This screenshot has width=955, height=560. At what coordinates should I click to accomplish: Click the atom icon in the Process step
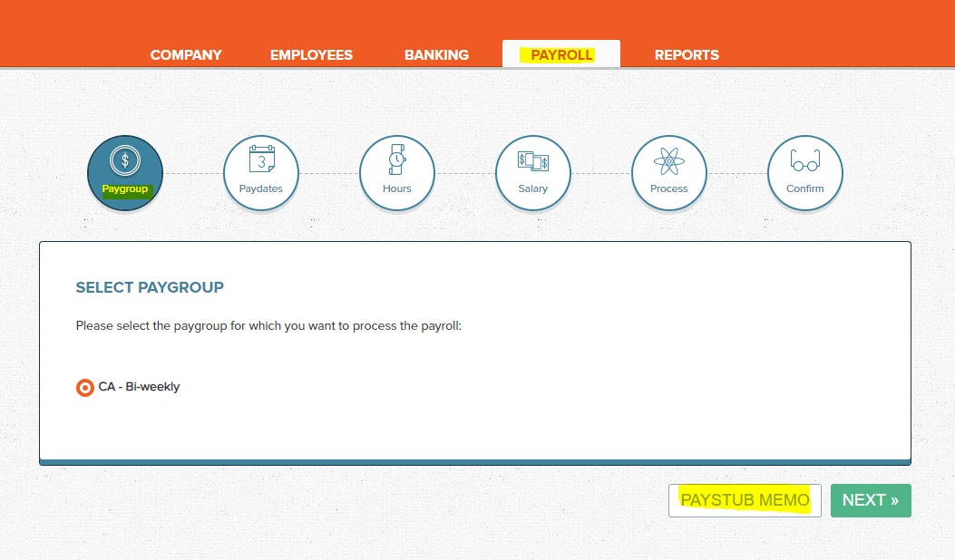point(669,161)
